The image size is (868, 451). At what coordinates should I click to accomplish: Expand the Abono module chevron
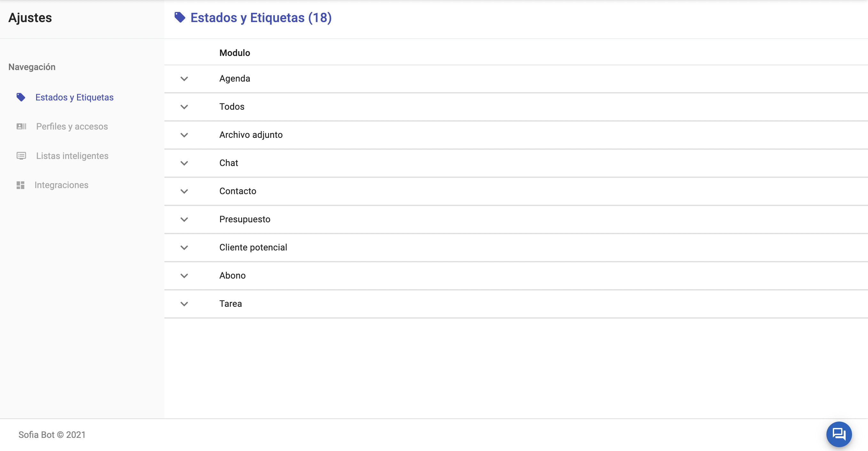(x=184, y=276)
